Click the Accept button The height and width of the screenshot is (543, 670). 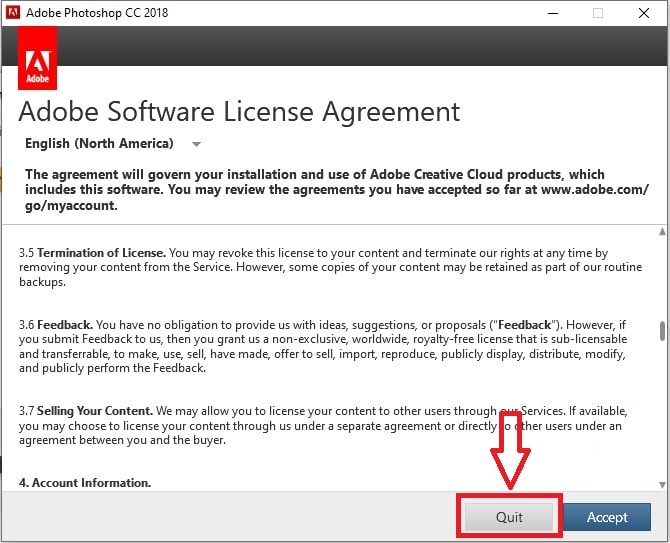[607, 517]
